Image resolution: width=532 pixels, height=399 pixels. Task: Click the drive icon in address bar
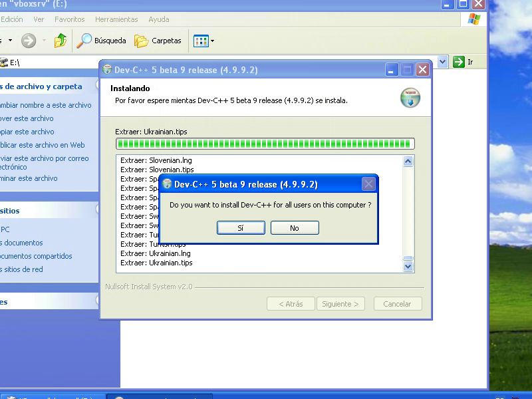click(4, 63)
